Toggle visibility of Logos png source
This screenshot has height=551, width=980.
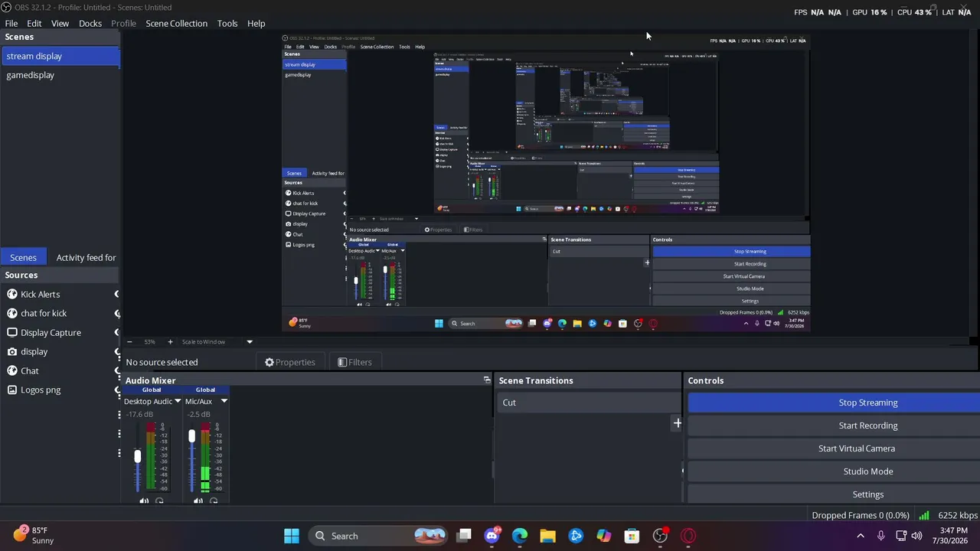point(117,390)
